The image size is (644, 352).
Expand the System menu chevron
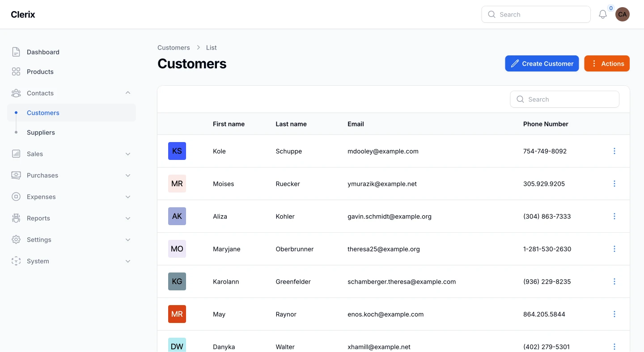pos(128,261)
